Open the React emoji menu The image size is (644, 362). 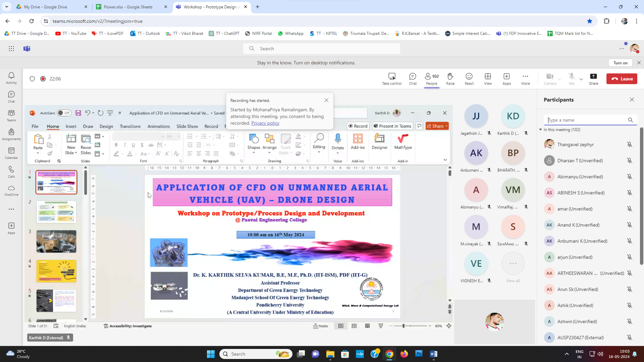[469, 79]
